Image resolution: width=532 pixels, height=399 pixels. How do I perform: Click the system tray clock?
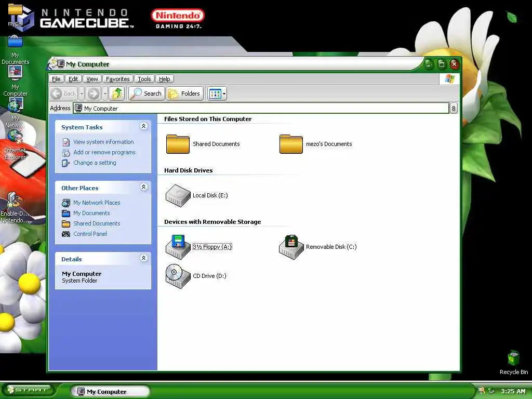(513, 391)
